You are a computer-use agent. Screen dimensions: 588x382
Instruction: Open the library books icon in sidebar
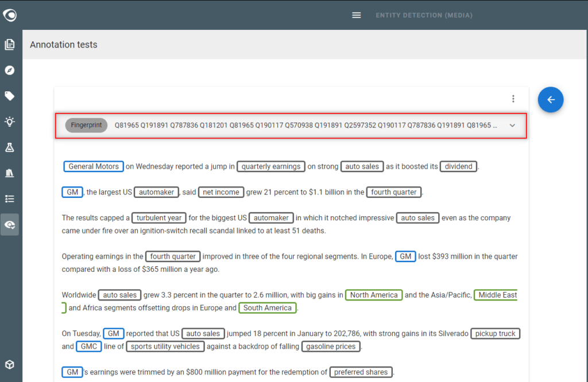[x=10, y=173]
